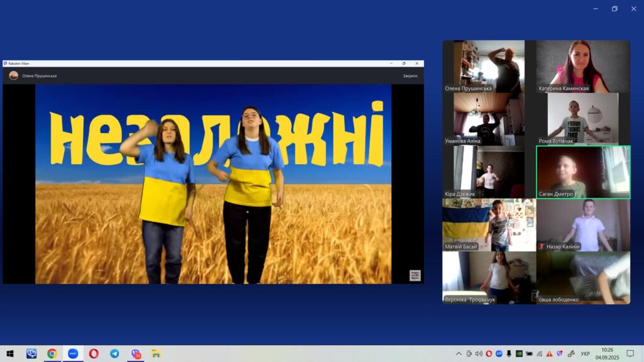The width and height of the screenshot is (644, 362).
Task: Click the Wi-Fi network tray icon
Action: (x=539, y=353)
